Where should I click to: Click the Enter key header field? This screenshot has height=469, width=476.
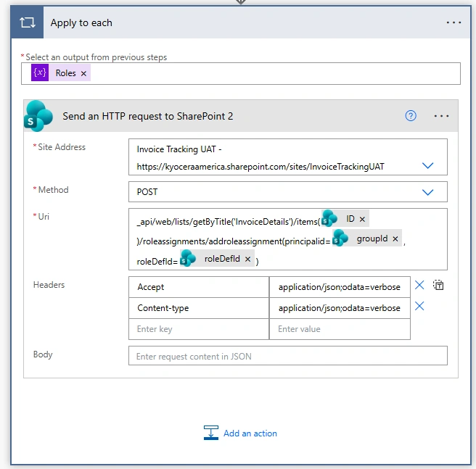(199, 329)
